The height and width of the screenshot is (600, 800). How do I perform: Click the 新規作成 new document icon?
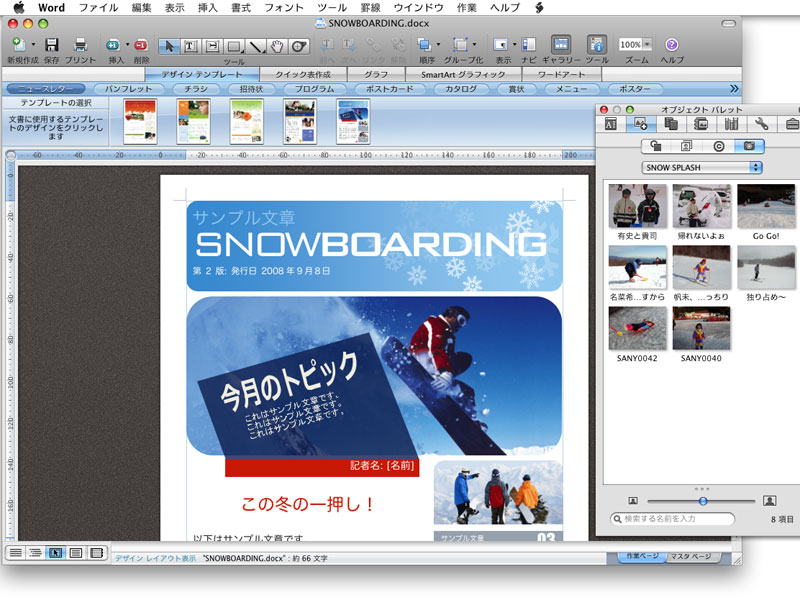click(19, 45)
